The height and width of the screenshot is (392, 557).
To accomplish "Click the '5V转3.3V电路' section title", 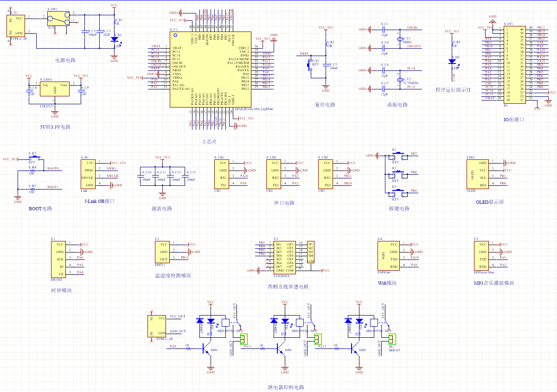I will pos(55,126).
